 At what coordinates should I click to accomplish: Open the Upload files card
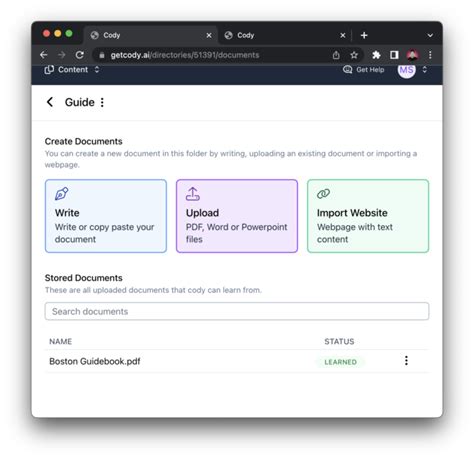pos(237,216)
